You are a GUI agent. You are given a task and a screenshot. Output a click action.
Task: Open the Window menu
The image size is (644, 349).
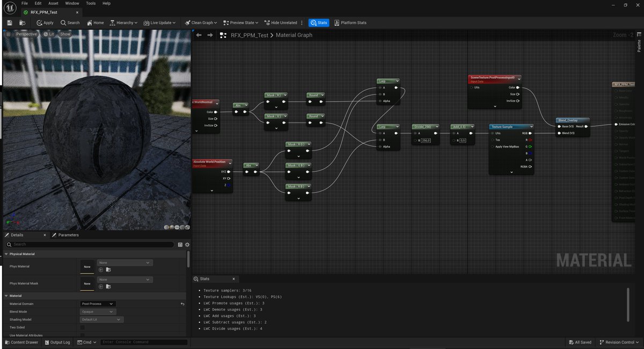click(72, 3)
